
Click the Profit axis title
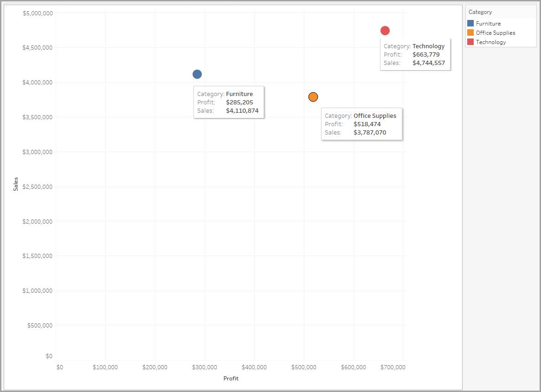click(x=231, y=378)
